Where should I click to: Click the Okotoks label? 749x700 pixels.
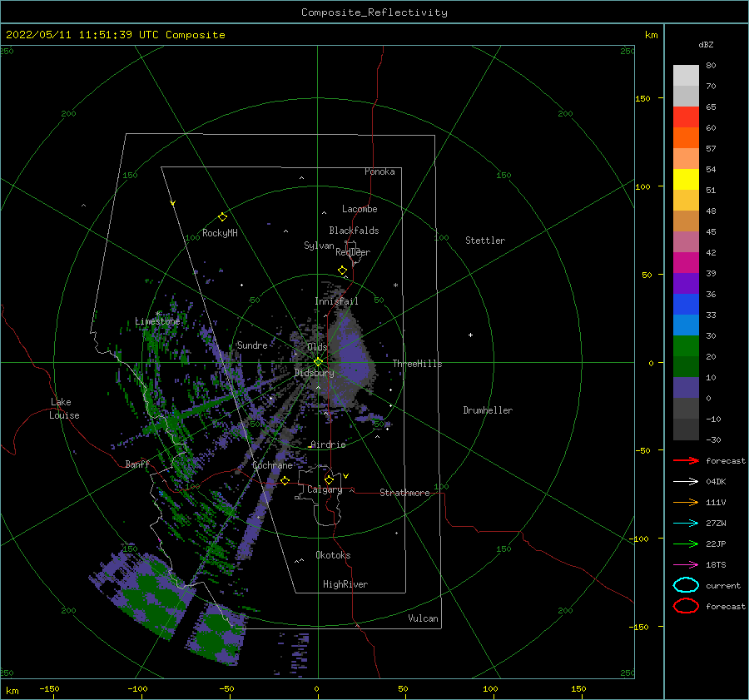pyautogui.click(x=333, y=555)
